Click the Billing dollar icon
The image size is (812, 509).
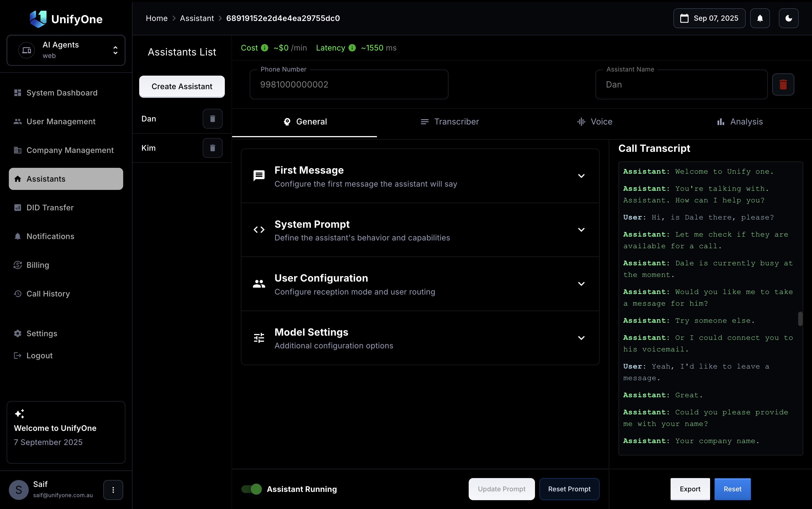tap(18, 265)
